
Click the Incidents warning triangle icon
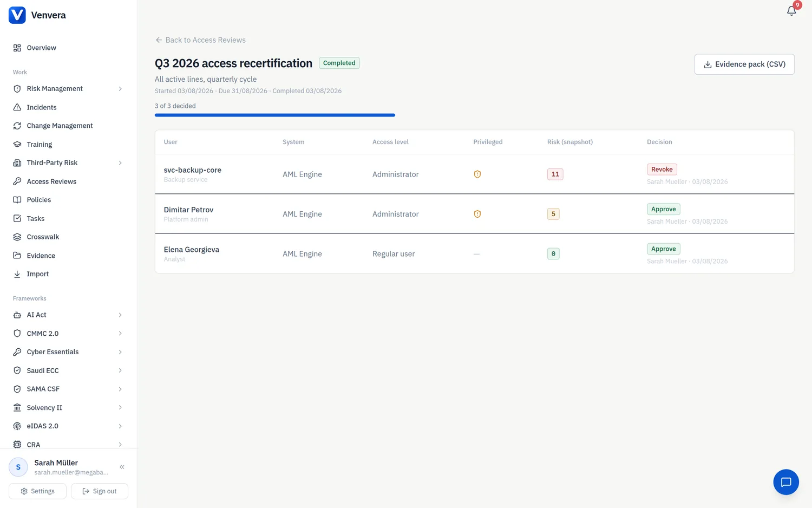(x=17, y=107)
